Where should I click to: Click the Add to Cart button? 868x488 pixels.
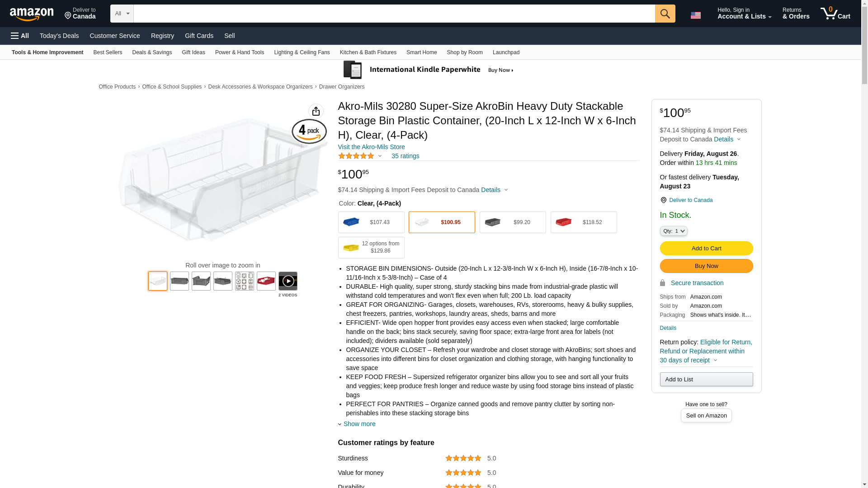pyautogui.click(x=706, y=248)
